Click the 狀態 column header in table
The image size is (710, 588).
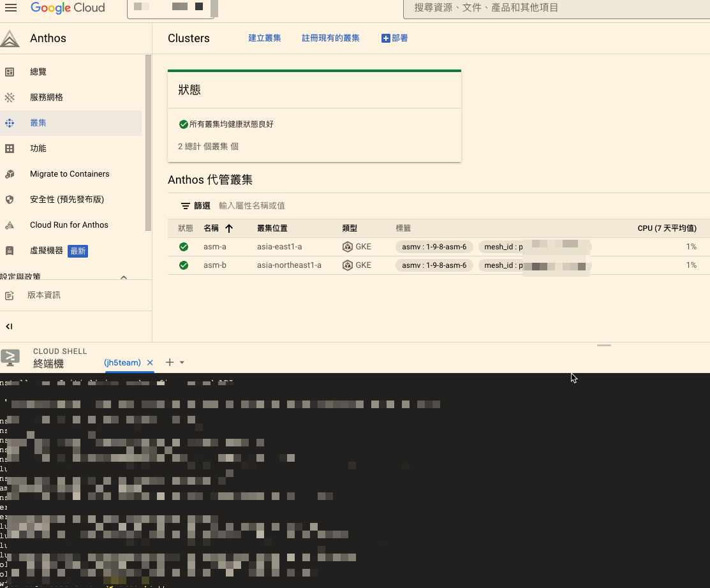(186, 228)
